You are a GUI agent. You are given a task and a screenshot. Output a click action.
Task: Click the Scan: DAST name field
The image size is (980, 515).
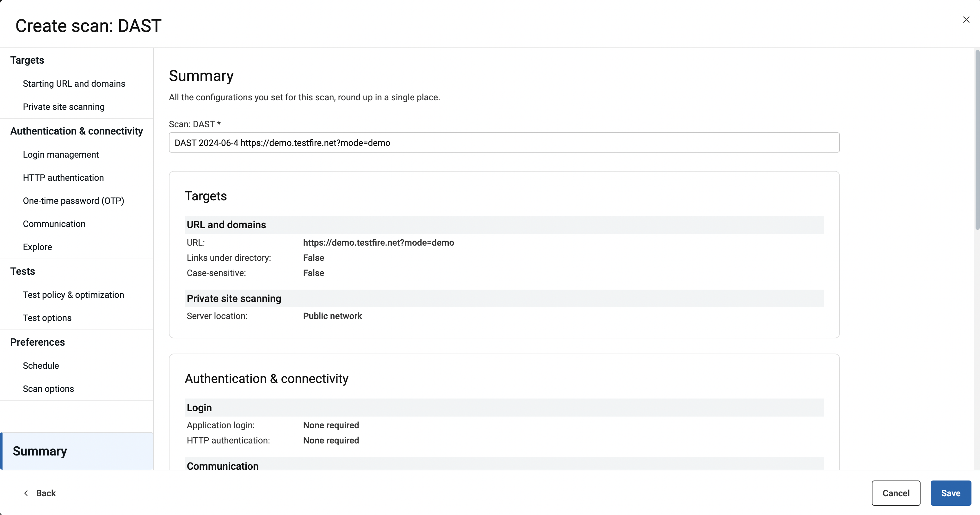[x=504, y=142]
